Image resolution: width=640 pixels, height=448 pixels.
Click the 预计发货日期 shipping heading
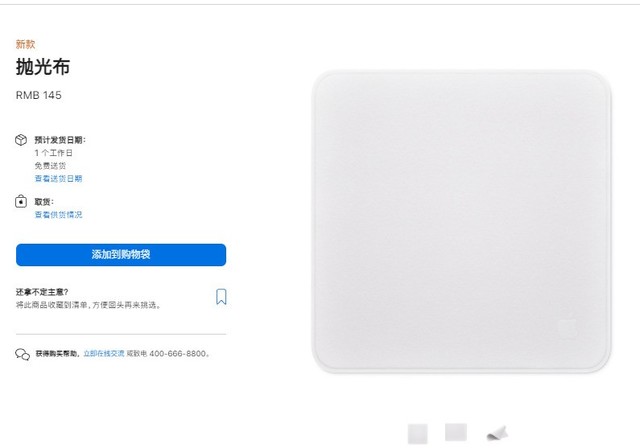point(60,140)
